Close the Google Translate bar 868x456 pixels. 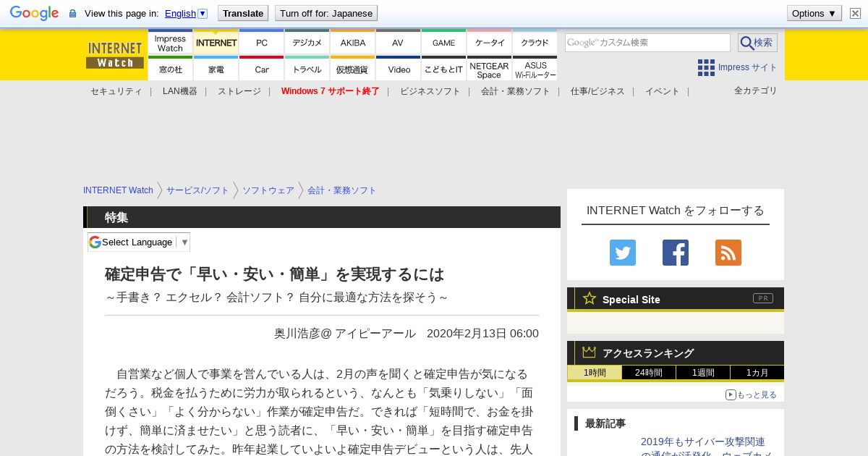[x=855, y=13]
